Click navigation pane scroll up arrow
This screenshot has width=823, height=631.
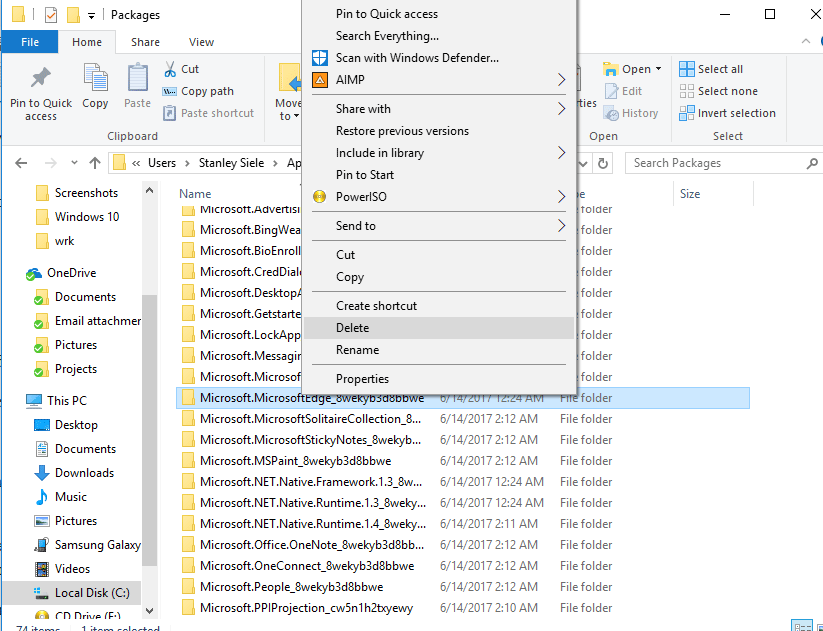click(x=150, y=190)
